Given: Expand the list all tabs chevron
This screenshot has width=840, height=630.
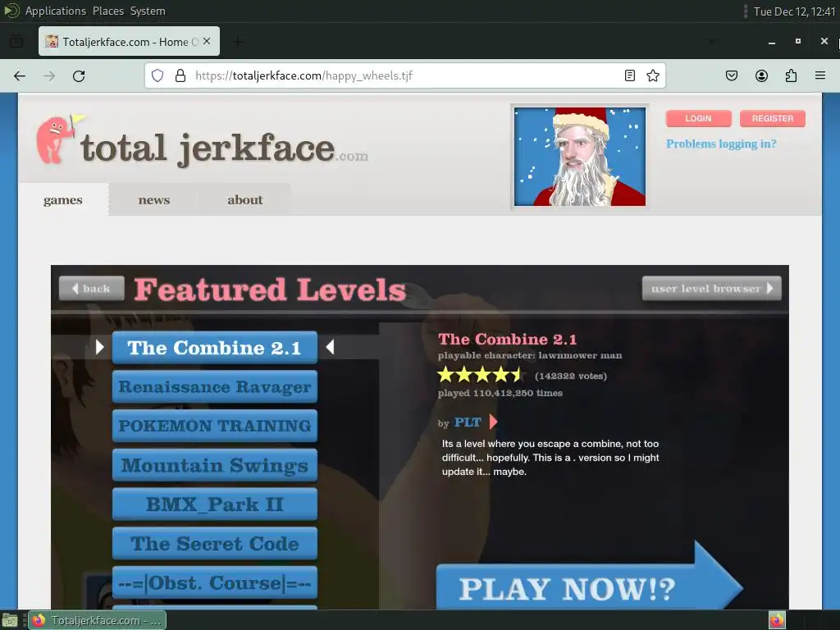Looking at the screenshot, I should (x=712, y=41).
